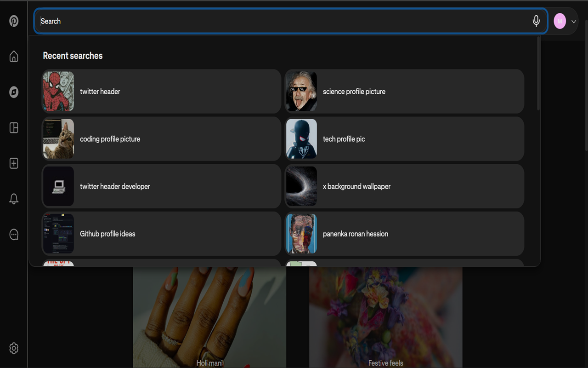
Task: Go to Home feed in sidebar
Action: coord(14,56)
